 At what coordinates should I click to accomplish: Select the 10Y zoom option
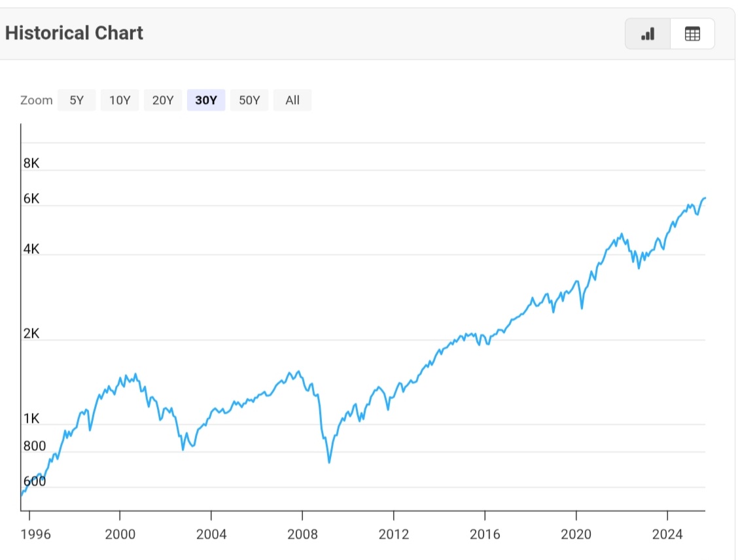point(120,100)
